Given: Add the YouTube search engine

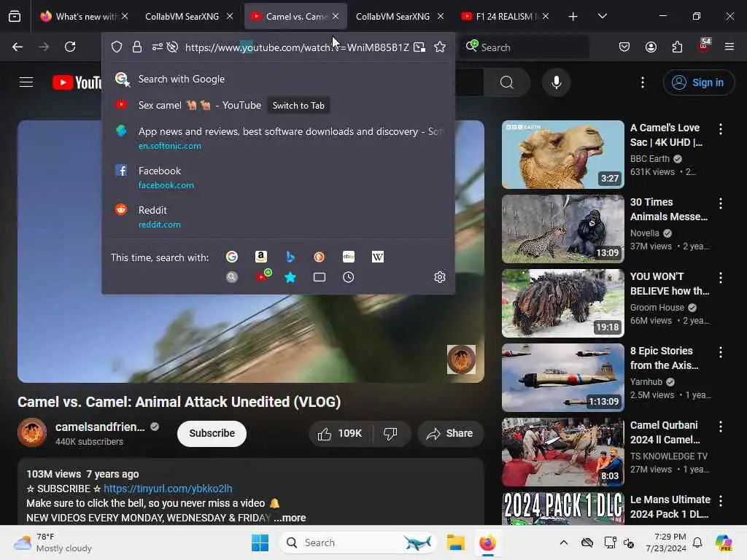Looking at the screenshot, I should 263,276.
